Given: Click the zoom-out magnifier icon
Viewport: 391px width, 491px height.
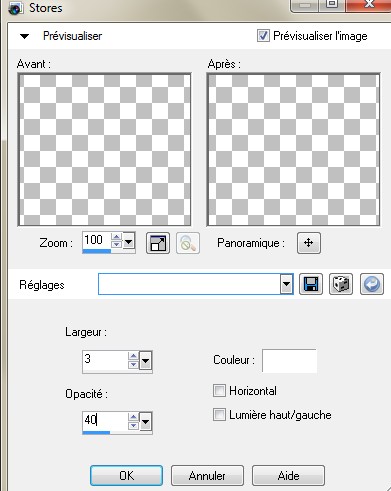Looking at the screenshot, I should click(188, 243).
